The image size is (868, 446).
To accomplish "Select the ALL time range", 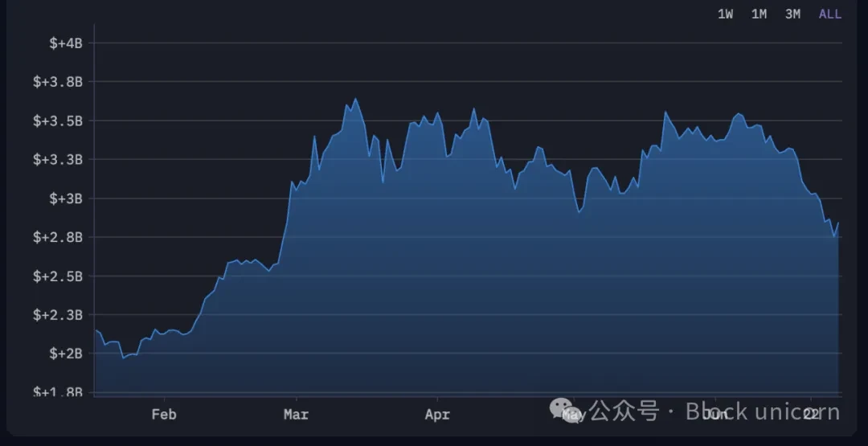I will click(829, 14).
